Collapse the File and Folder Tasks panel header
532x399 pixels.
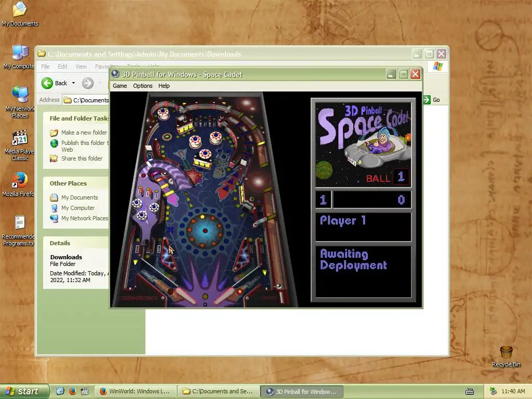[76, 118]
